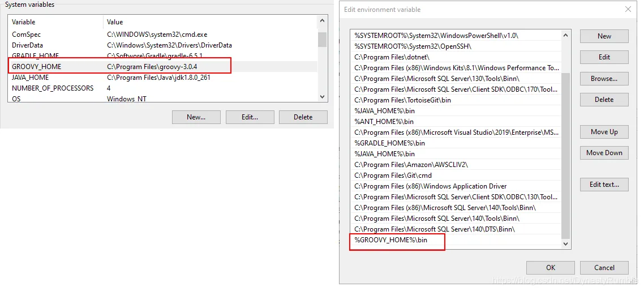Click value C:\Program Files\Java\jdk1.8.0_261

tap(158, 77)
